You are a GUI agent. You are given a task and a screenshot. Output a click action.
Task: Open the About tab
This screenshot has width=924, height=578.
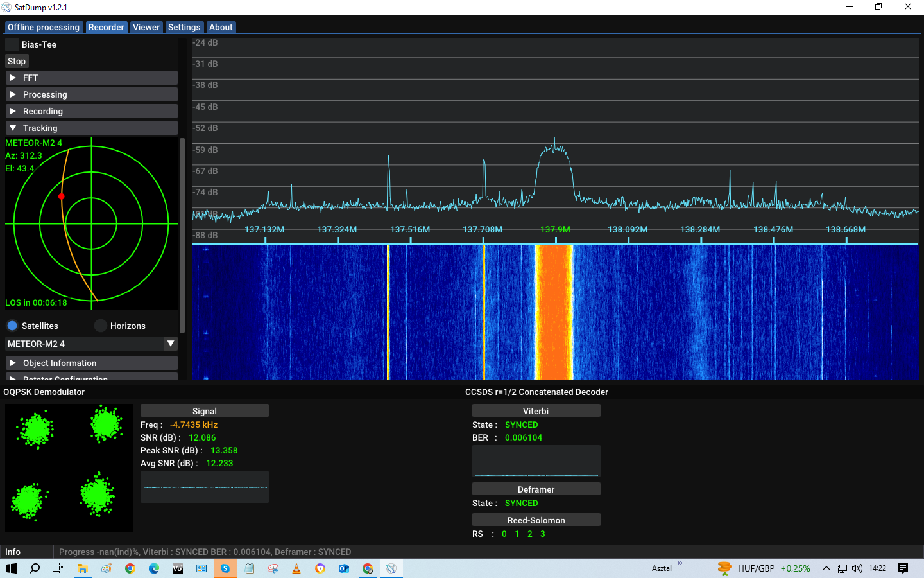(221, 27)
